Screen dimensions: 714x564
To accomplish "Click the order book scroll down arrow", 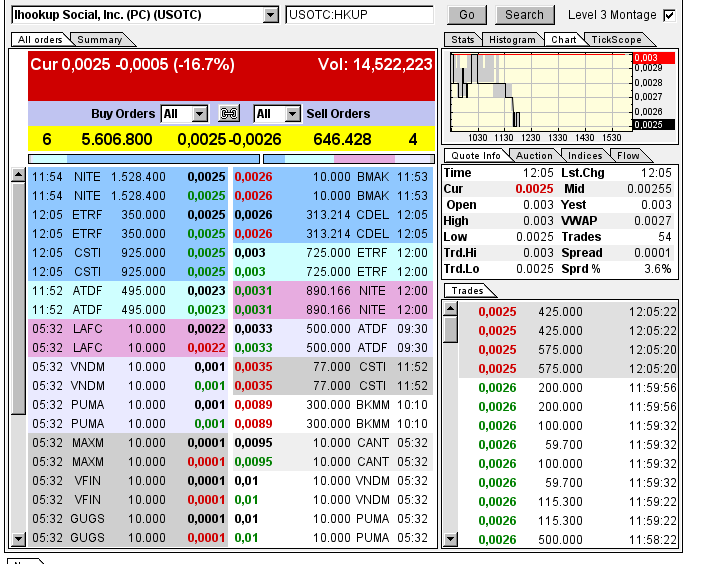I will pyautogui.click(x=18, y=539).
